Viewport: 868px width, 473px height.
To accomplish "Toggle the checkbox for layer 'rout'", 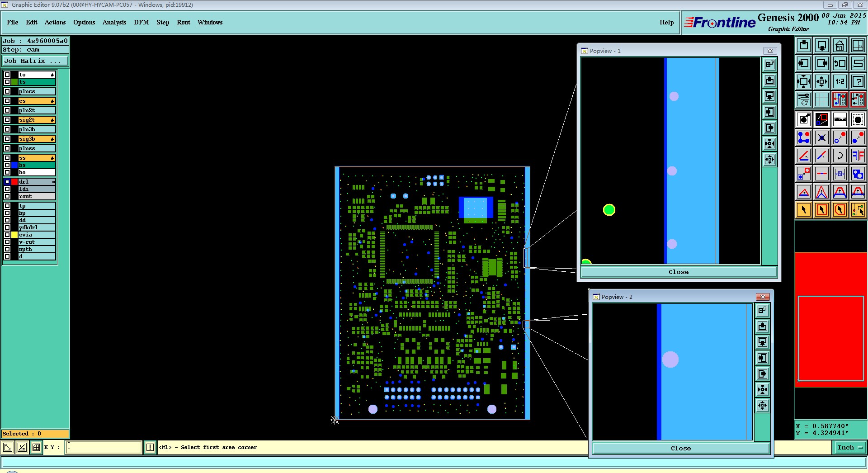I will click(7, 196).
